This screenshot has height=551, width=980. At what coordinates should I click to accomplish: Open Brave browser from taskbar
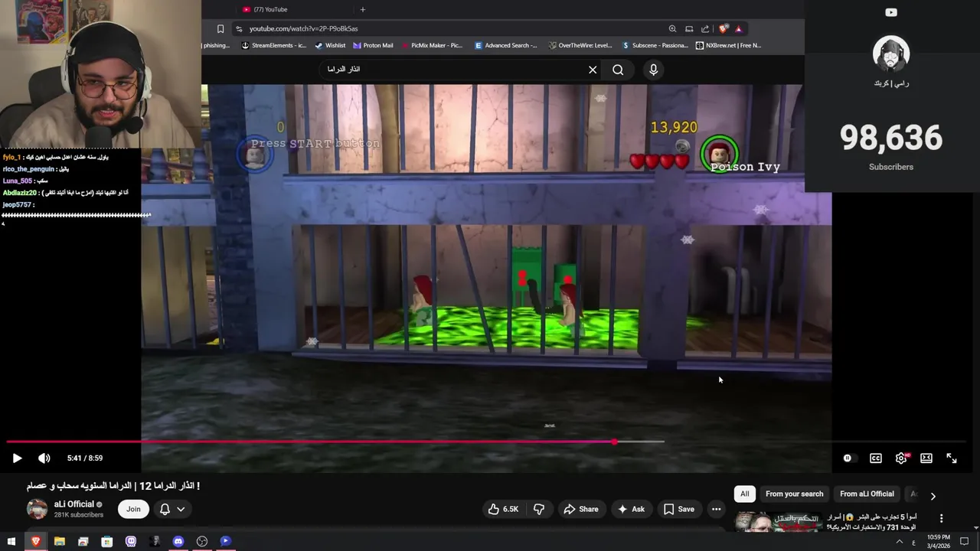point(35,542)
